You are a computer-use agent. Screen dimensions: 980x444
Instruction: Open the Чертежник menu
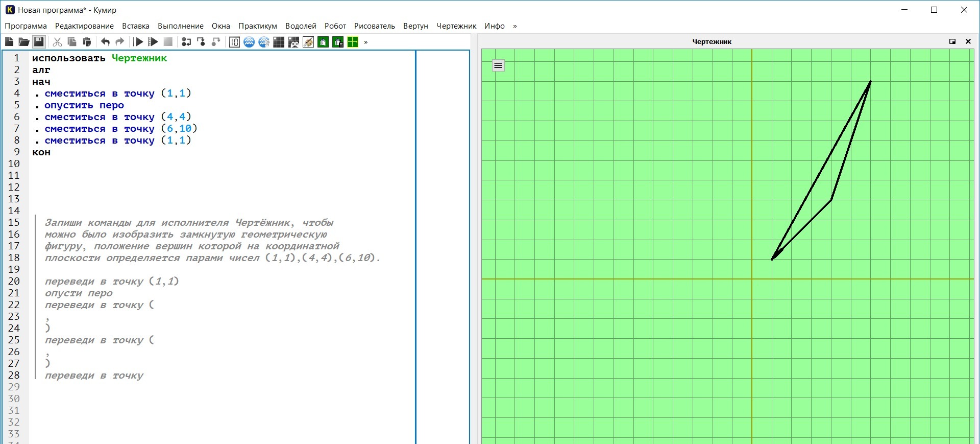pyautogui.click(x=456, y=26)
